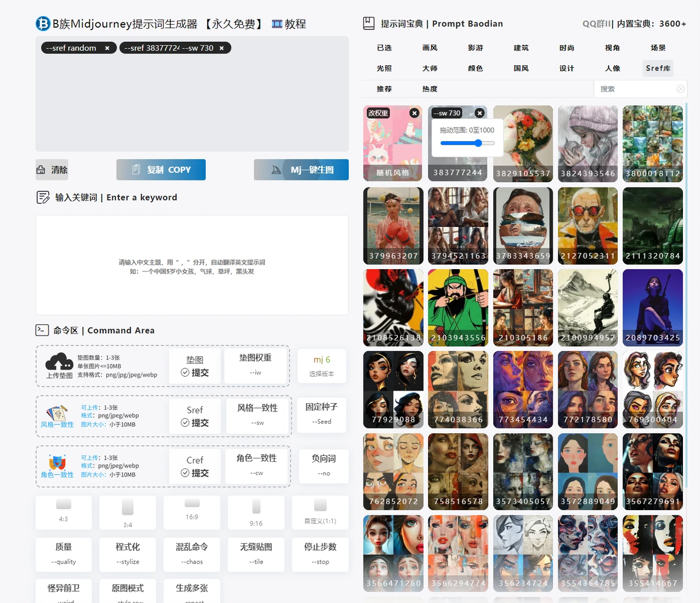Switch to the 建筑 tab

521,48
